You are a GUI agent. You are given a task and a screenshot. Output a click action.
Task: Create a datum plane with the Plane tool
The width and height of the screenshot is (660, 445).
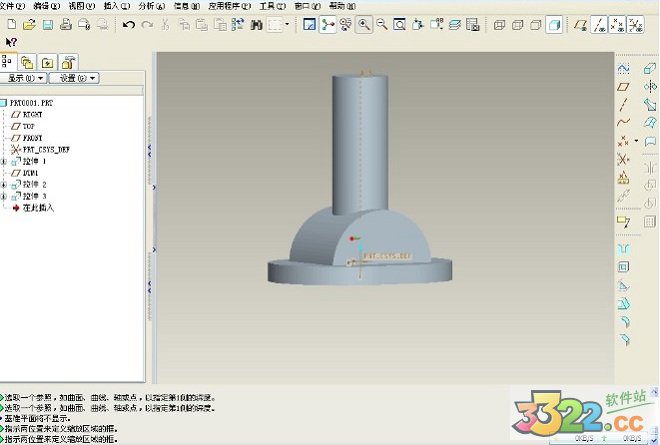[x=623, y=87]
